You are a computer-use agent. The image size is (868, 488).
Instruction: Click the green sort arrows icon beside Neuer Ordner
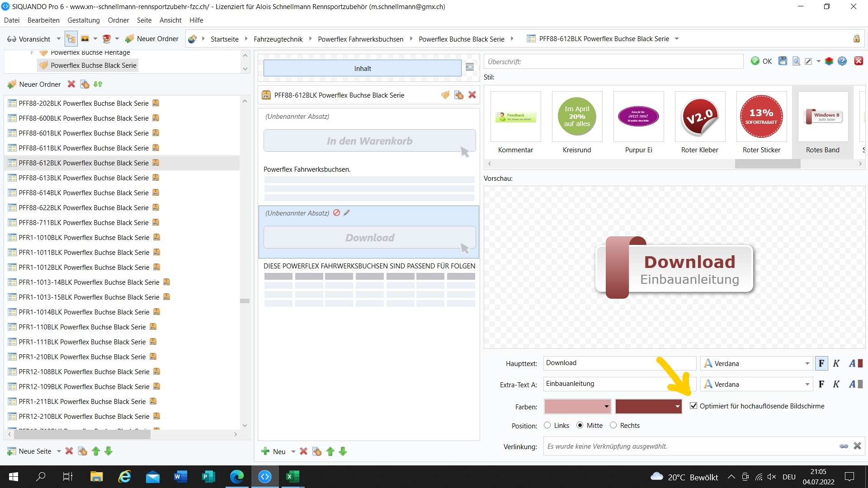[98, 84]
